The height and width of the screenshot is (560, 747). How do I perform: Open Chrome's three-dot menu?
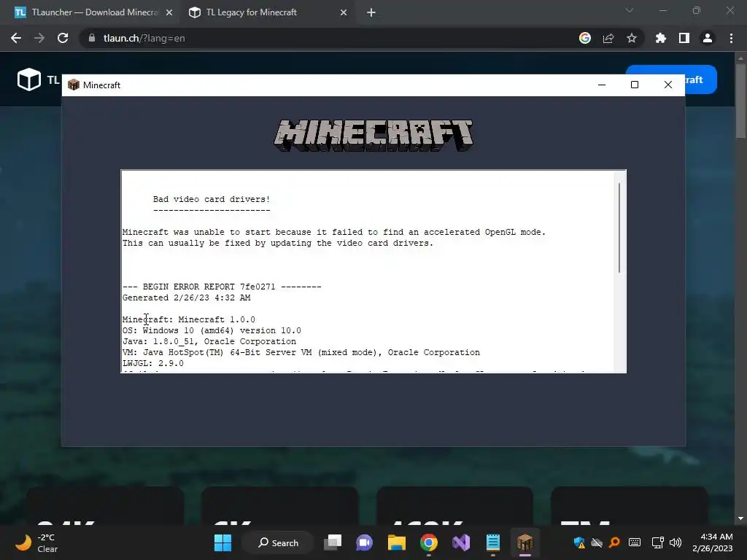pyautogui.click(x=731, y=38)
